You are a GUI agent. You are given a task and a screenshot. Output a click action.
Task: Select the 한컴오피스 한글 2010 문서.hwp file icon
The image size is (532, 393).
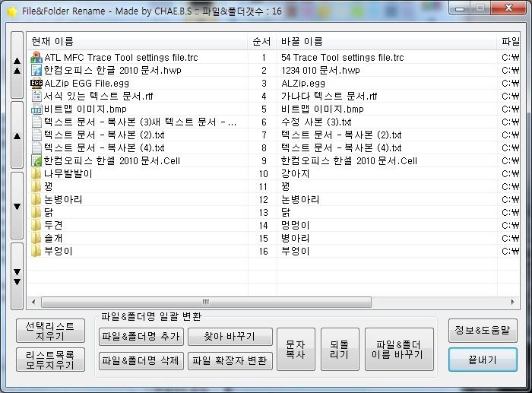point(36,70)
